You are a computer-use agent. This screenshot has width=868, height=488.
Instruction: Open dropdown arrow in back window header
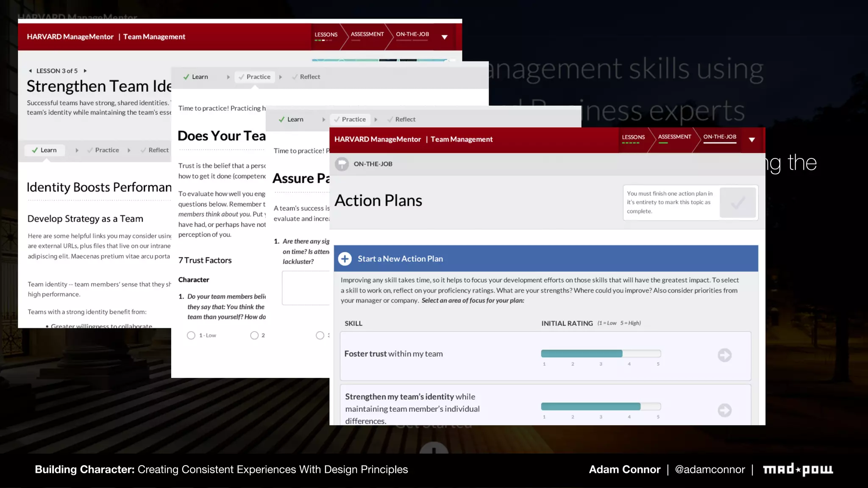click(445, 37)
